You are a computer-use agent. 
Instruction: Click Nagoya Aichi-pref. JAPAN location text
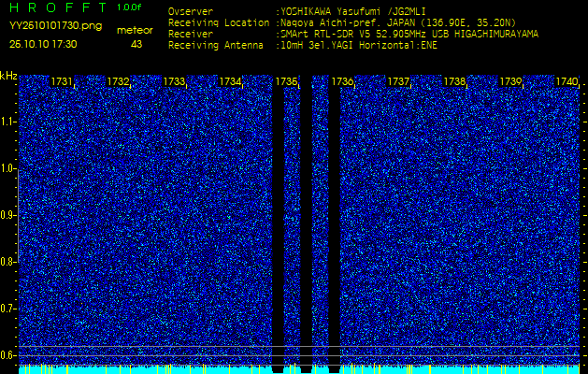396,22
